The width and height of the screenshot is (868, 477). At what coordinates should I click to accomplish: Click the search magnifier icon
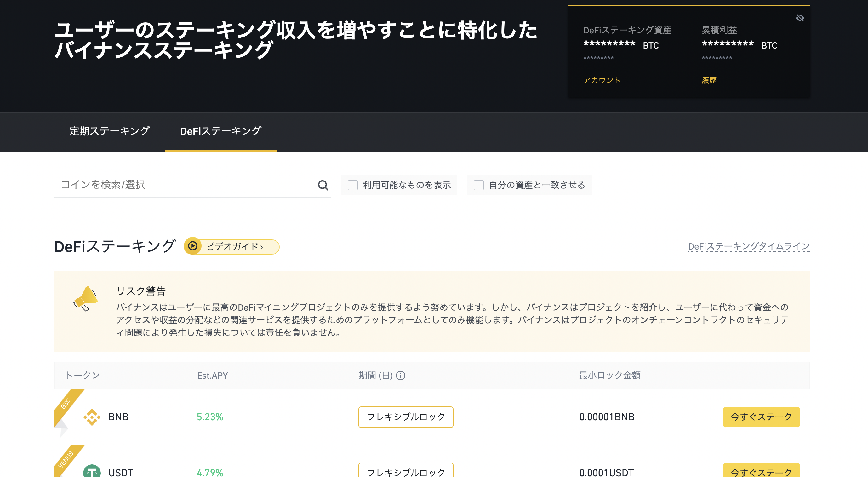tap(323, 185)
